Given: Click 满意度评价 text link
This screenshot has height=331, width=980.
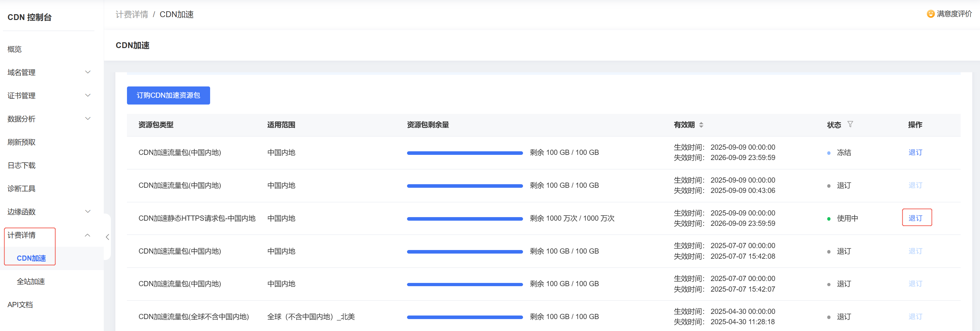Looking at the screenshot, I should click(x=954, y=14).
